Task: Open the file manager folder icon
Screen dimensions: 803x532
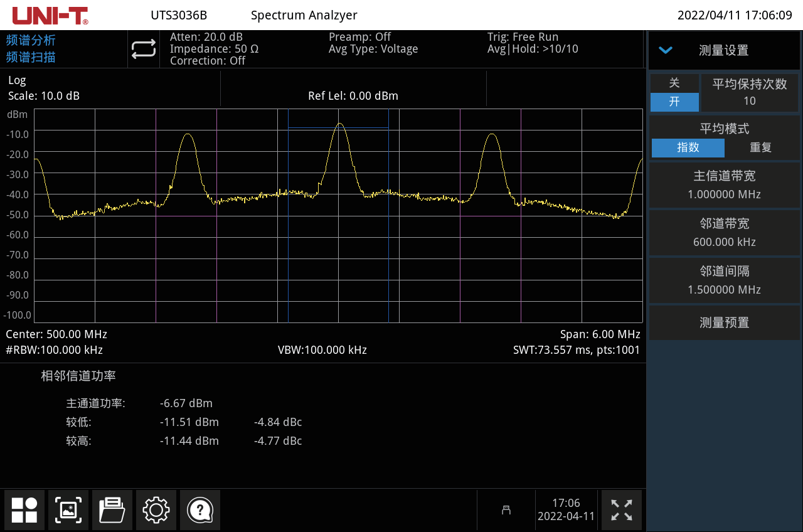Action: (112, 509)
